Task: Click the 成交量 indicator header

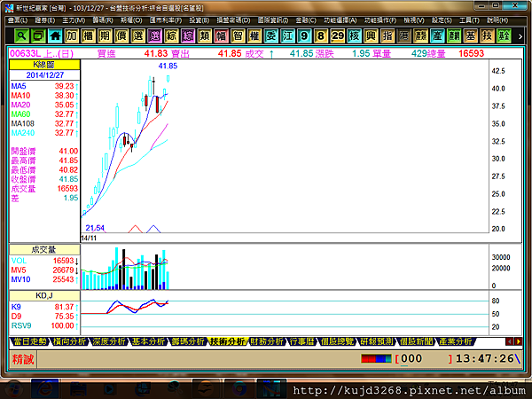Action: pos(44,250)
